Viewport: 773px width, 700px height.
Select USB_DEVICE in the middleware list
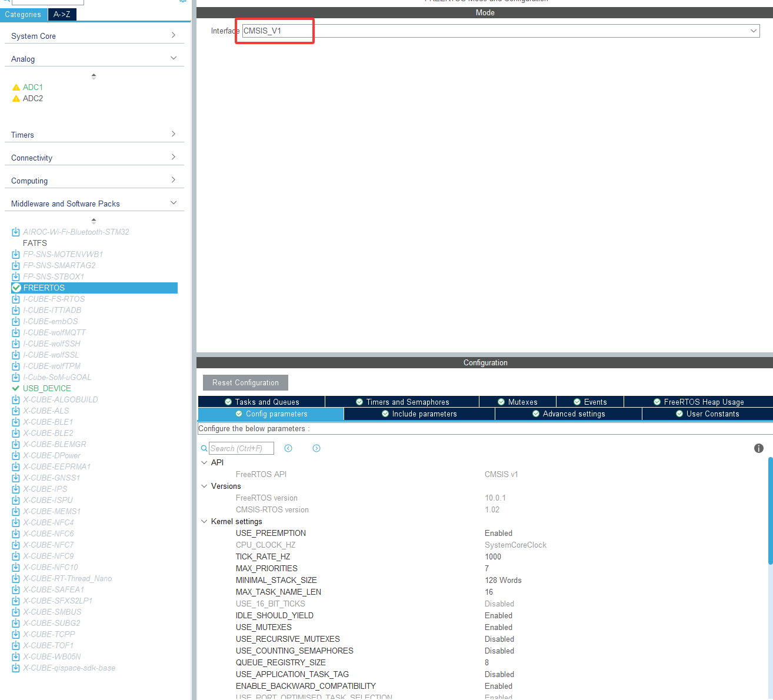[46, 388]
